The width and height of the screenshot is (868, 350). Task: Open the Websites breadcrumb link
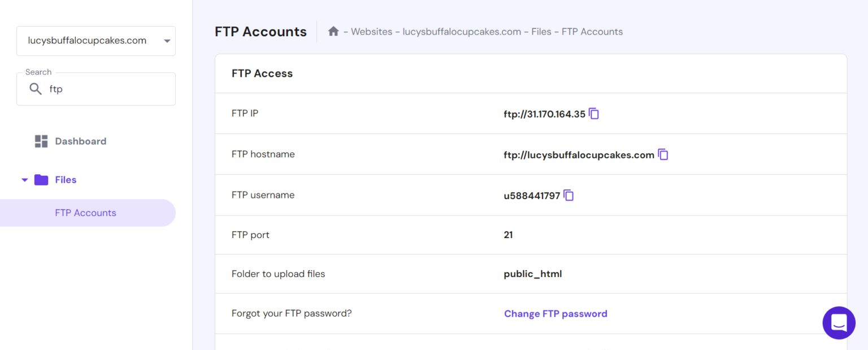point(371,31)
